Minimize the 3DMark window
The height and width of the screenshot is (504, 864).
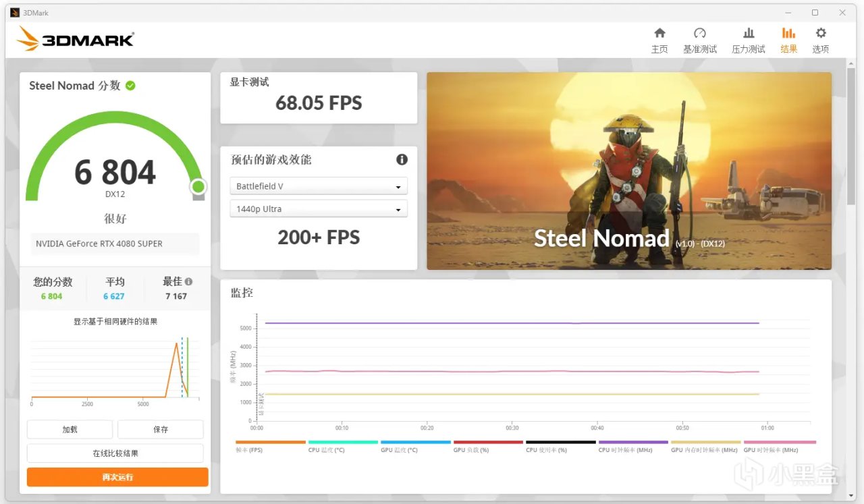coord(788,13)
